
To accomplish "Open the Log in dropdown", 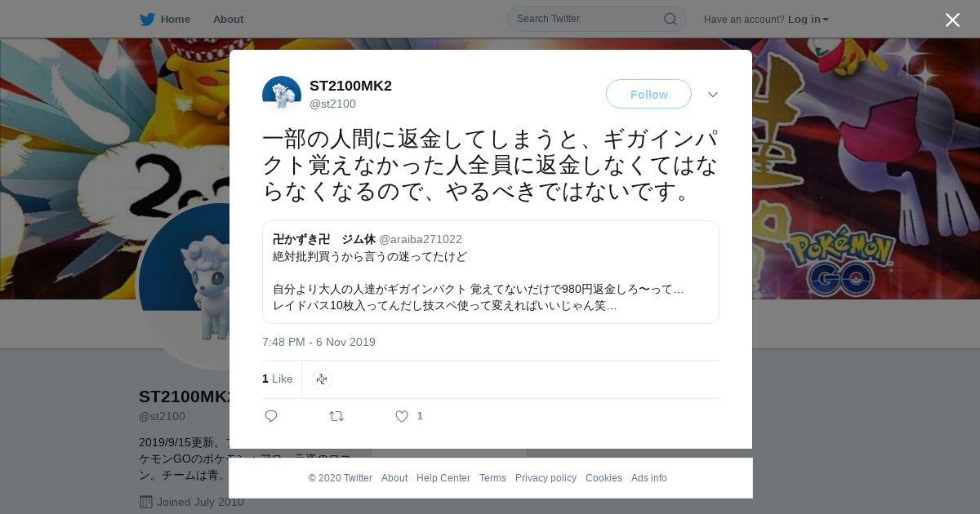I will click(808, 19).
